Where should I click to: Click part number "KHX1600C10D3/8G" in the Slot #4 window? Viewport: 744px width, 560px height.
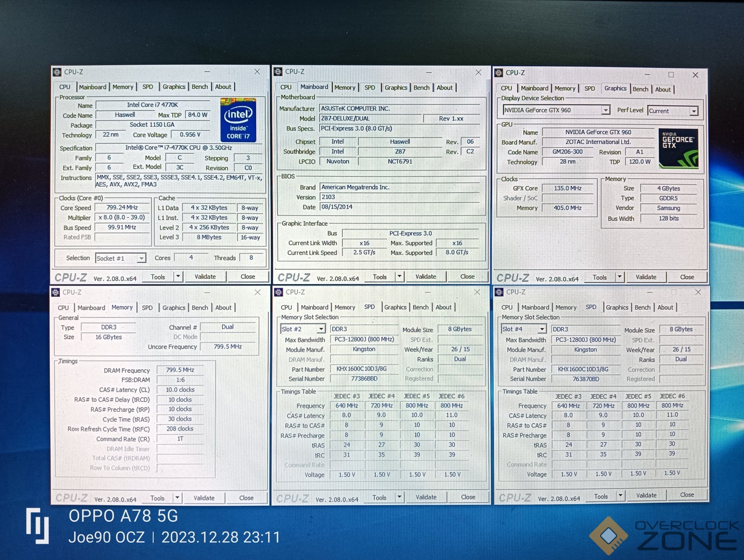[x=583, y=369]
